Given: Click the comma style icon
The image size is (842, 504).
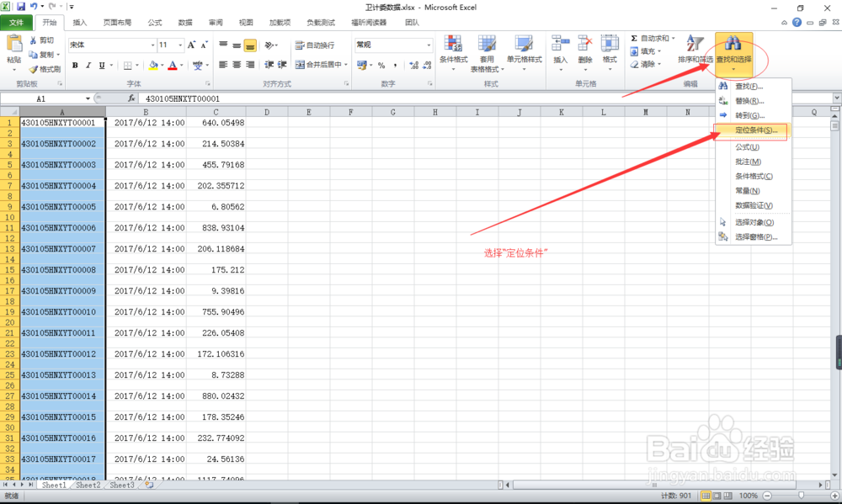Looking at the screenshot, I should [395, 66].
